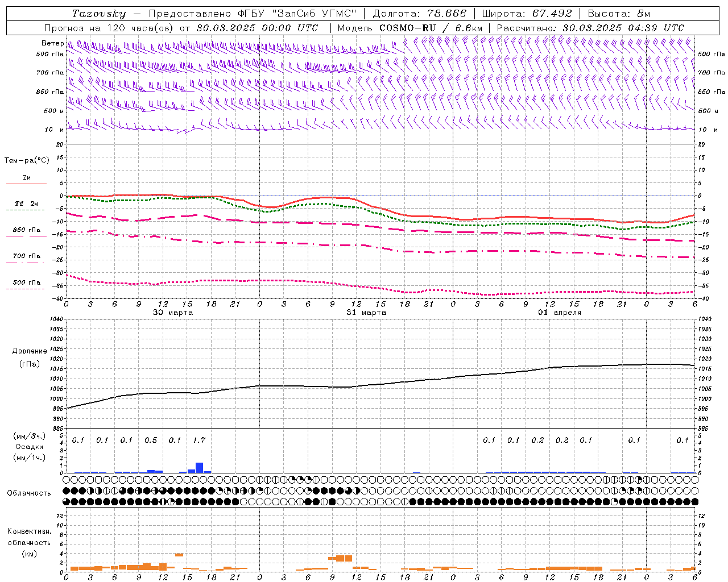Click the Td 2м dew point legend entry
Viewport: 728px width, 582px height.
[x=26, y=203]
